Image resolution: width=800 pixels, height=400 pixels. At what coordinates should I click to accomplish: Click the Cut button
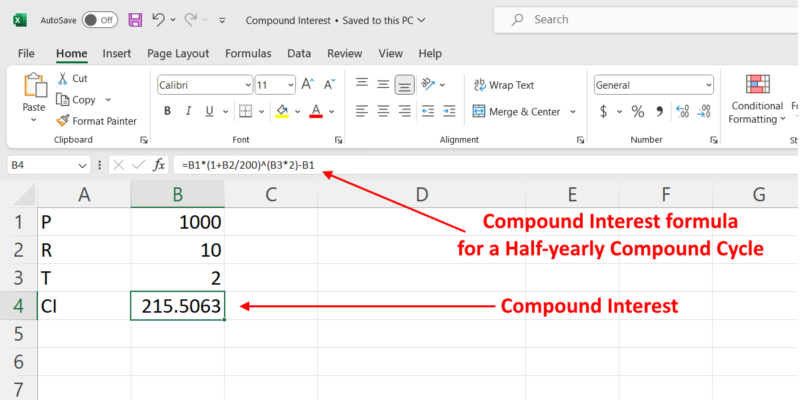pos(73,79)
